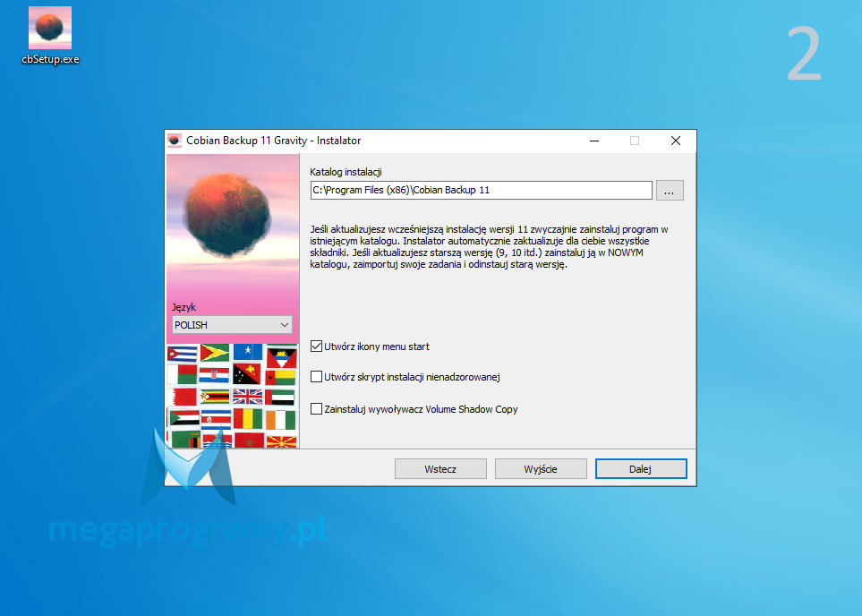Click the Antigua and Barbuda flag

click(281, 358)
